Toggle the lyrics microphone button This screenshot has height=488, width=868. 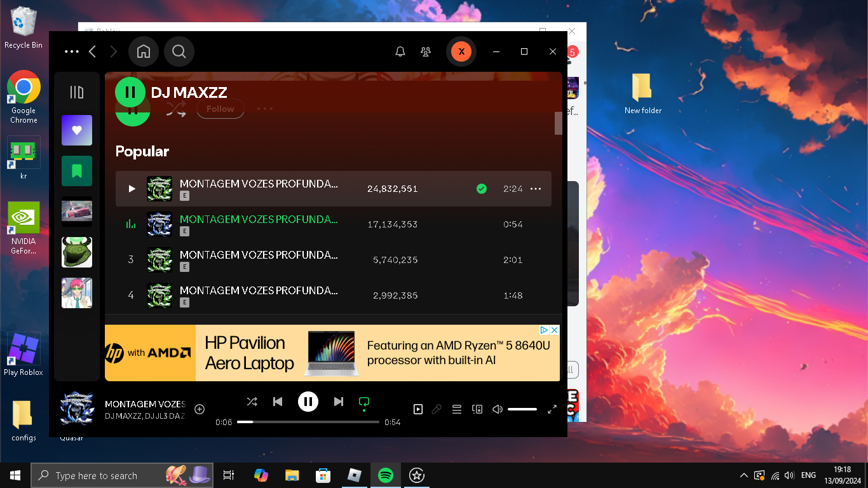pyautogui.click(x=437, y=409)
